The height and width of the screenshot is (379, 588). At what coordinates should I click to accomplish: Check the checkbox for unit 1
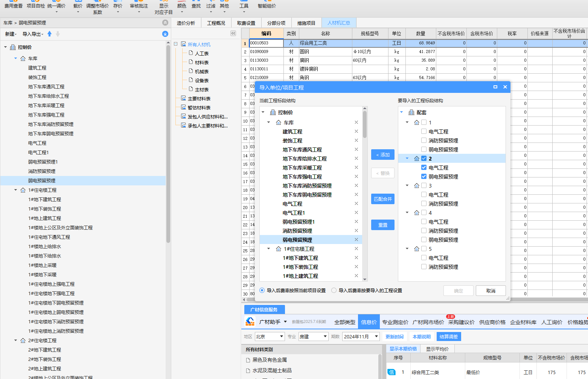(x=424, y=122)
